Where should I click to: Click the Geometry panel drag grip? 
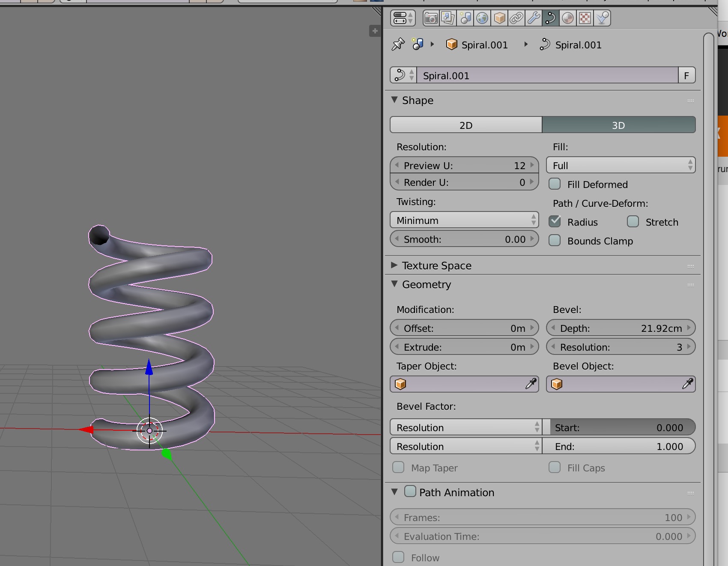coord(691,285)
